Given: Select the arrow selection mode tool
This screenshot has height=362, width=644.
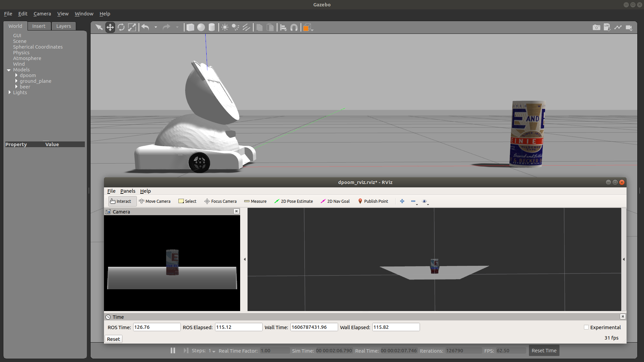Looking at the screenshot, I should (99, 27).
